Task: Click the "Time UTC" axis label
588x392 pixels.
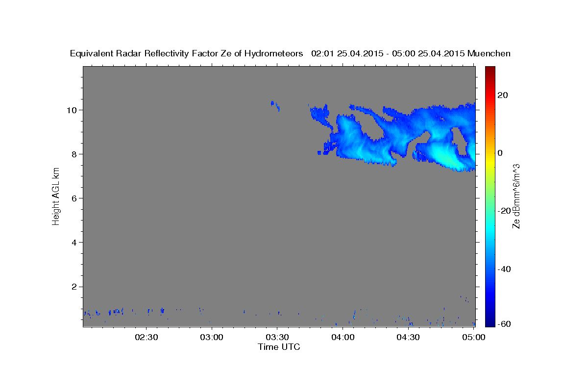Action: pos(279,347)
